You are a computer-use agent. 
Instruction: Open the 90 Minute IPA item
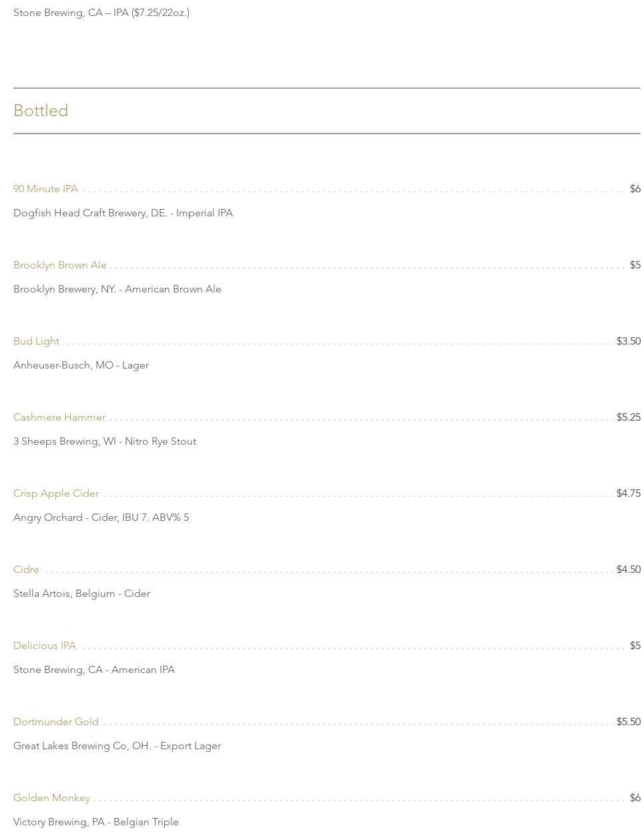click(45, 189)
